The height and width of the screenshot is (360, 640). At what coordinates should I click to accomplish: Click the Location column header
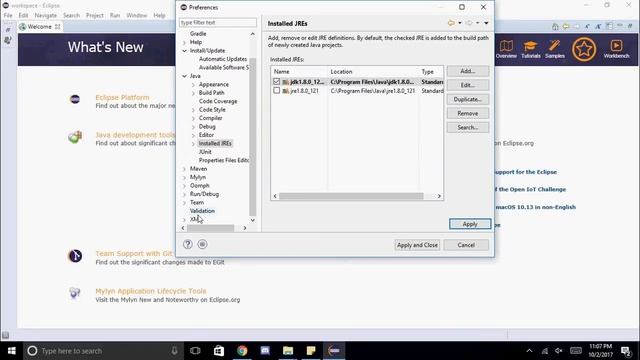click(373, 71)
